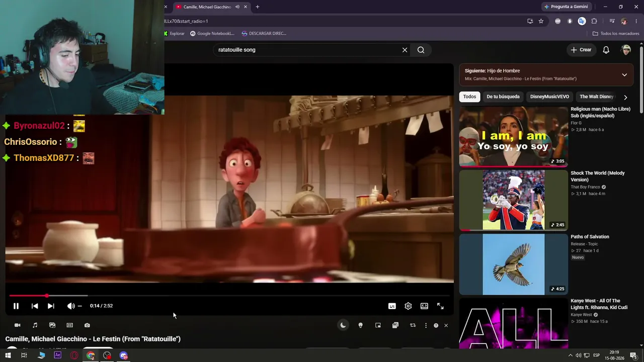Open the Google Translate extension icon
The height and width of the screenshot is (362, 644).
pyautogui.click(x=582, y=21)
